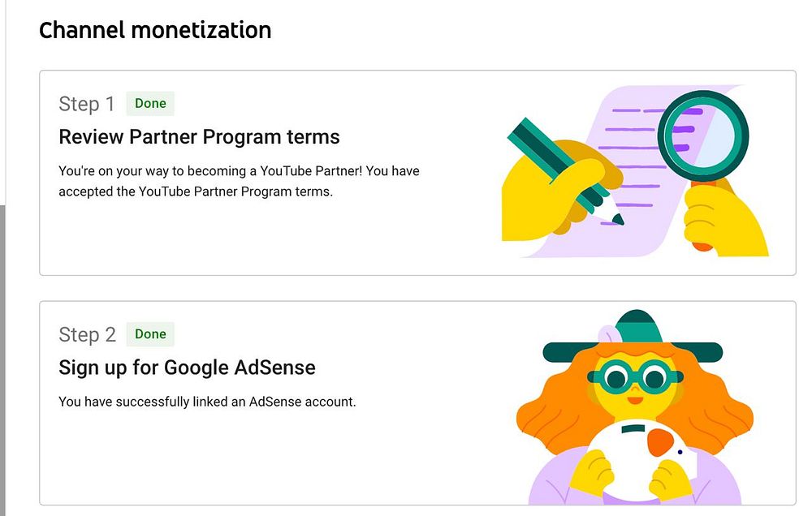Viewport: 812px width, 516px height.
Task: Click the magnifying glass in Step 1 illustration
Action: coord(702,136)
